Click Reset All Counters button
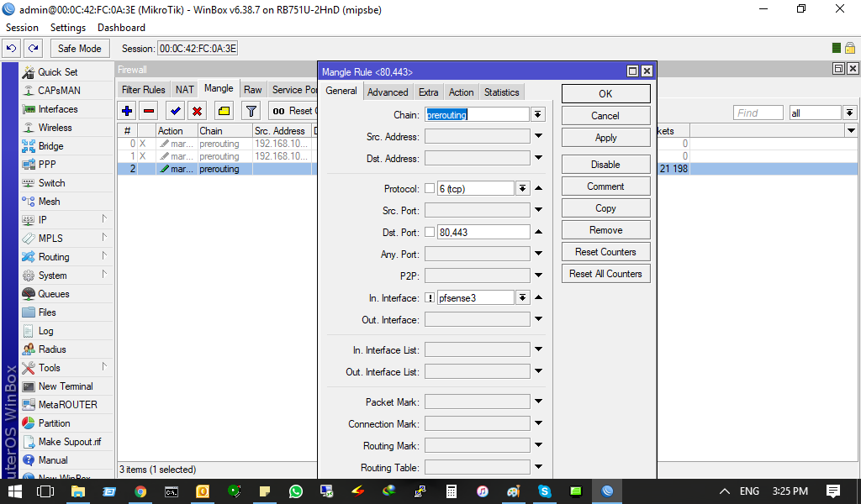This screenshot has width=861, height=504. pyautogui.click(x=605, y=274)
